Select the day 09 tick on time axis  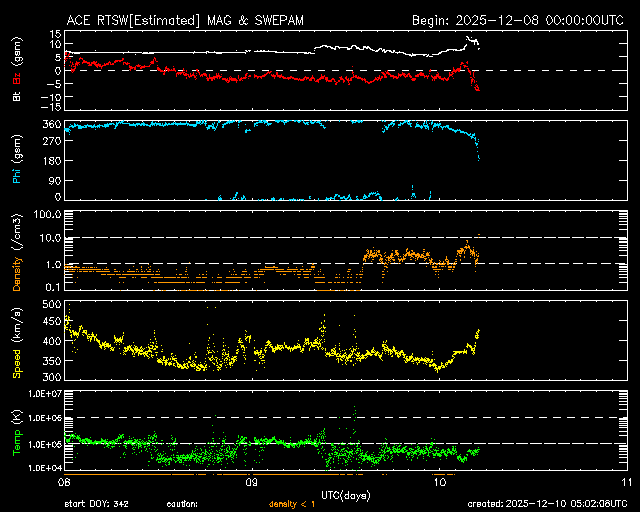[x=254, y=482]
